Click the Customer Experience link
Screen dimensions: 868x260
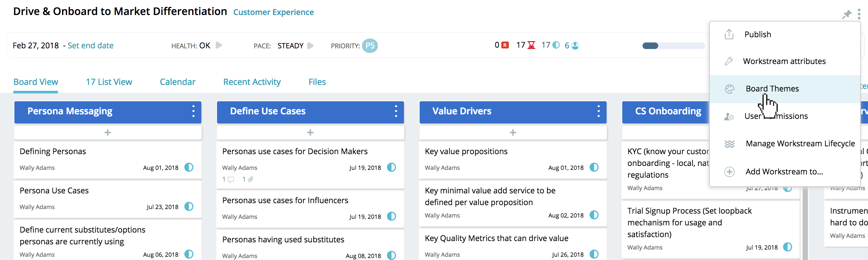(x=273, y=12)
